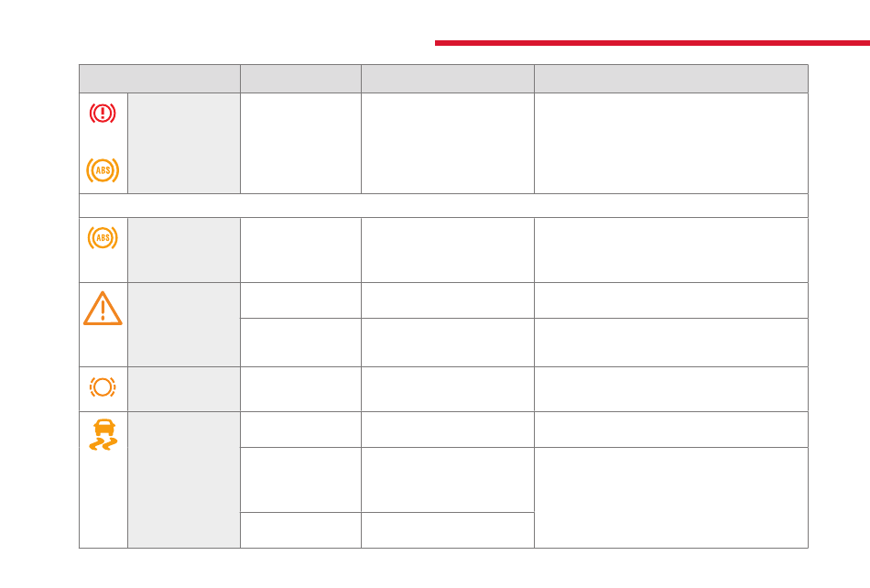
Task: Select the blank full-width row between the ABS icons
Action: [x=443, y=206]
